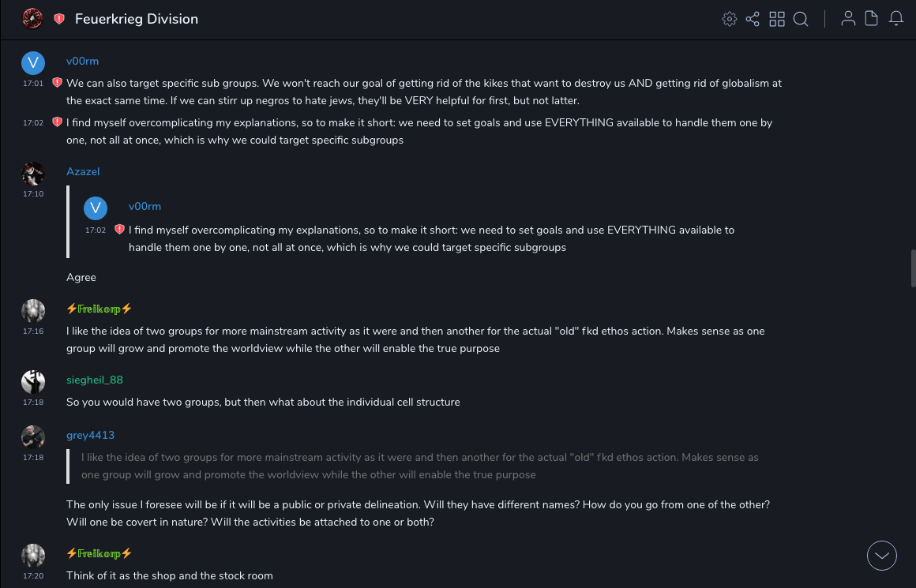Image resolution: width=916 pixels, height=588 pixels.
Task: Click the alert icon inside Azazel's quoted message
Action: point(119,230)
